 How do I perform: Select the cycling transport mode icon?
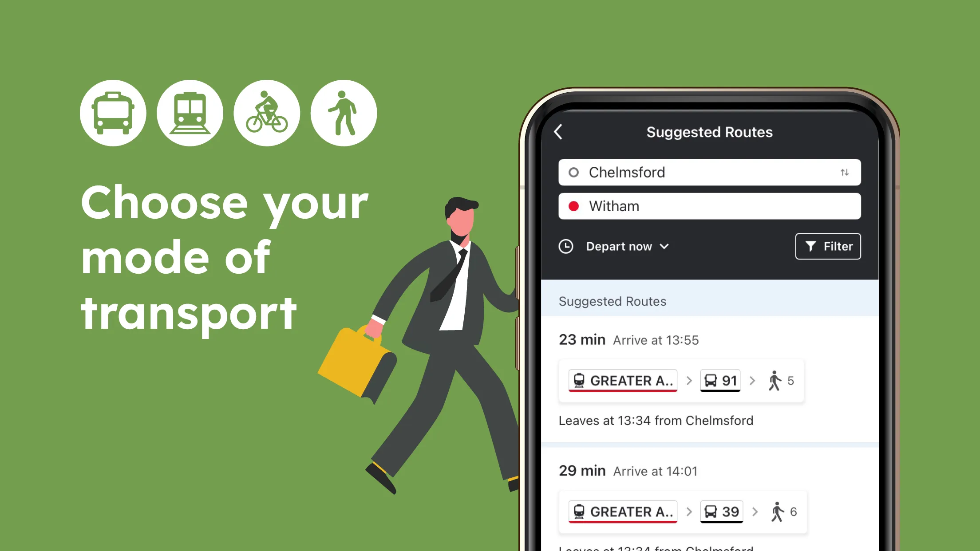pos(266,114)
